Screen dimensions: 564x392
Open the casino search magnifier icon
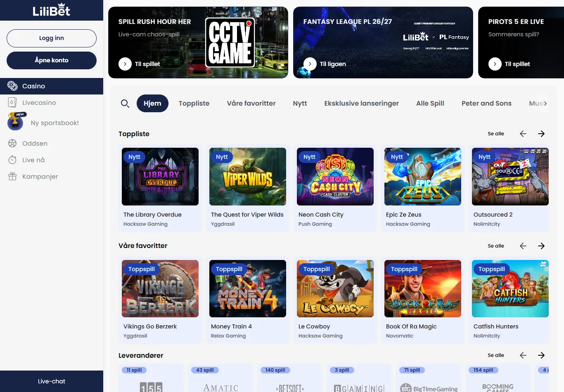coord(125,104)
